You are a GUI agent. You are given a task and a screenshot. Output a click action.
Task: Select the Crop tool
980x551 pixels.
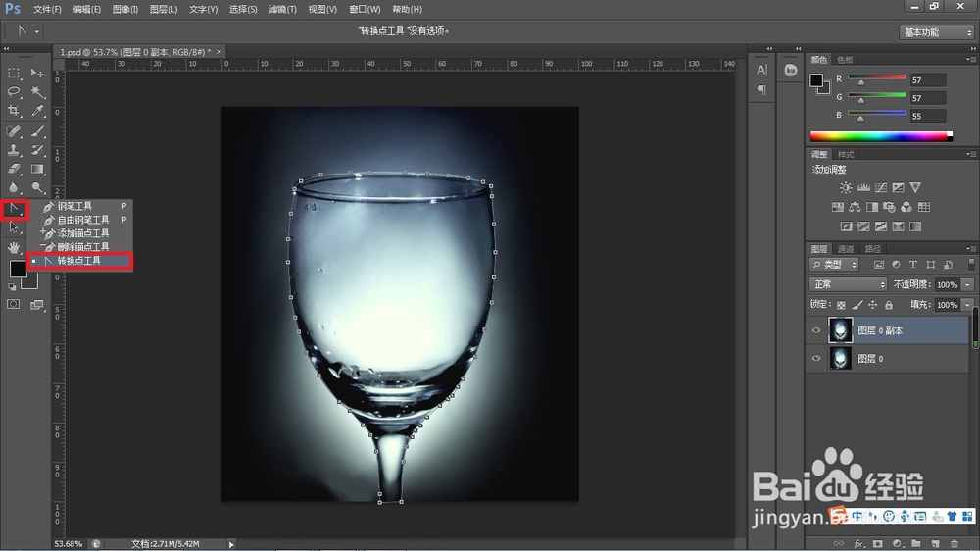click(14, 111)
